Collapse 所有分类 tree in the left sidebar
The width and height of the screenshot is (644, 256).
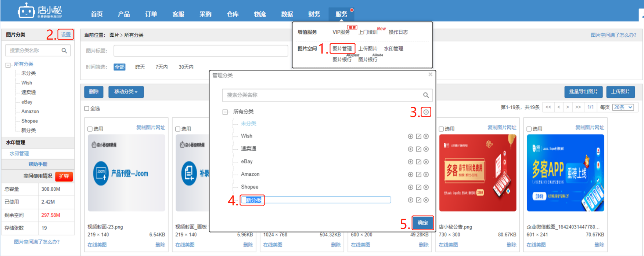(x=8, y=65)
